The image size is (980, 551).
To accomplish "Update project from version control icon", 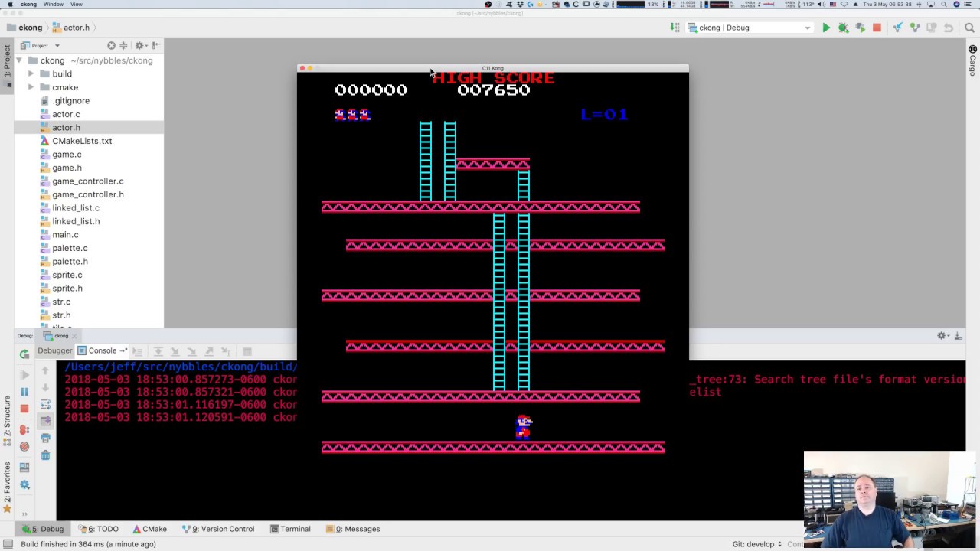I will point(898,28).
